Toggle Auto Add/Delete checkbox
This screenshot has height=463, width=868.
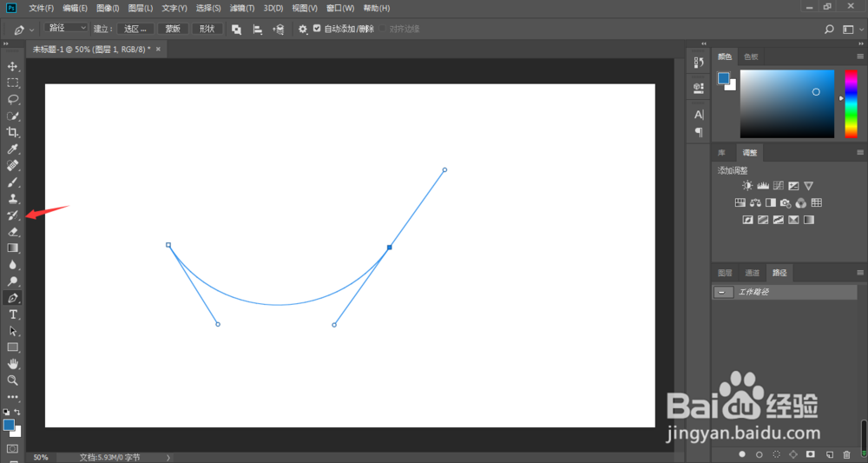(x=317, y=29)
